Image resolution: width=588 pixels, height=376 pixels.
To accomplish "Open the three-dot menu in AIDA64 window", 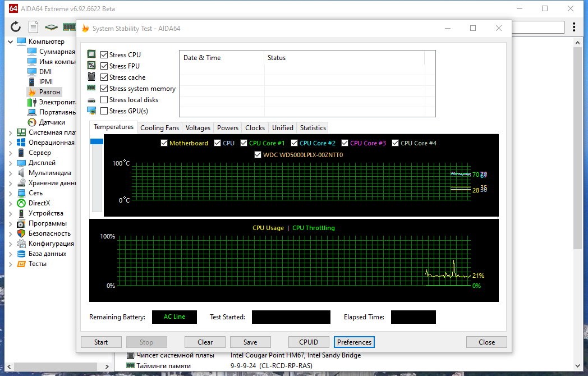I will 574,26.
